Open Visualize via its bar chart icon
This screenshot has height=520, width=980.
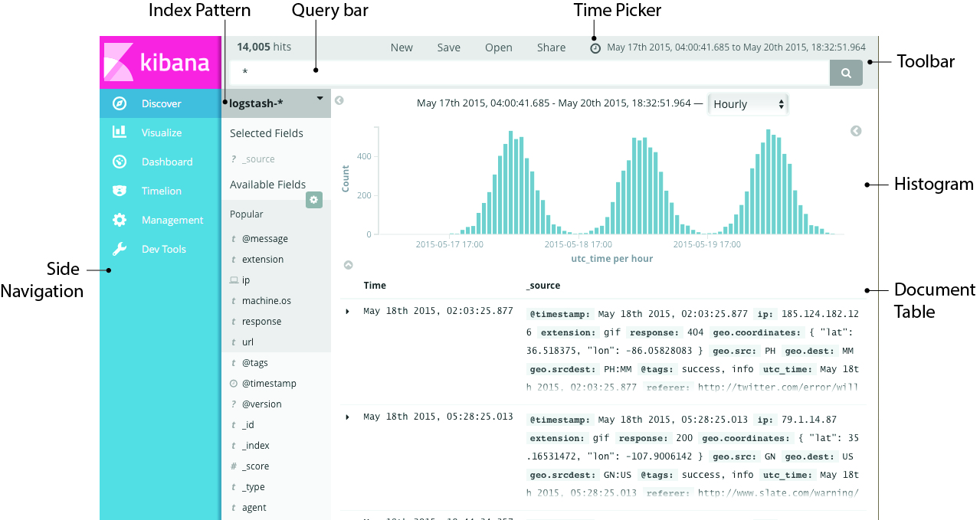[120, 132]
